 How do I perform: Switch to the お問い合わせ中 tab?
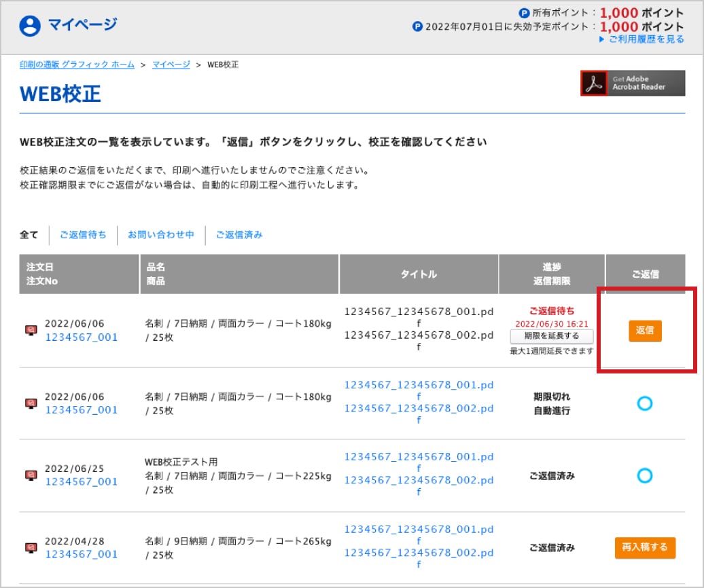161,235
